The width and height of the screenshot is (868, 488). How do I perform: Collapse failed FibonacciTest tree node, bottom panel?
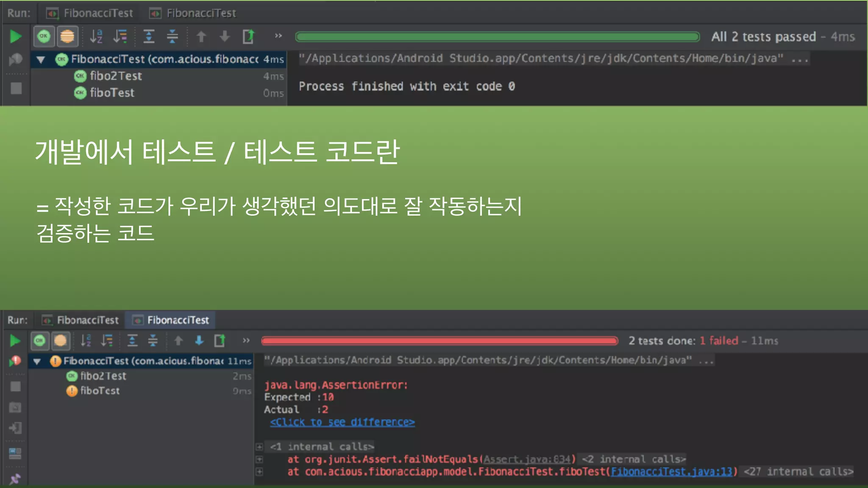(x=37, y=361)
